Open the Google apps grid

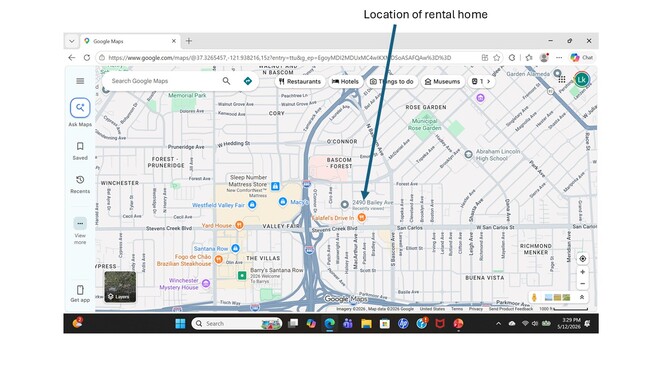pyautogui.click(x=562, y=80)
